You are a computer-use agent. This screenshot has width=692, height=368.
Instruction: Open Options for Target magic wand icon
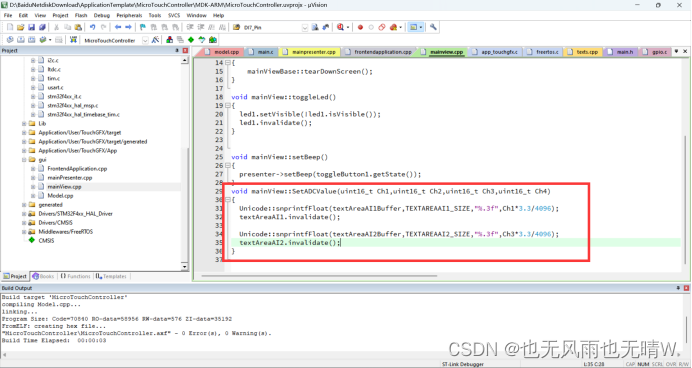click(155, 40)
